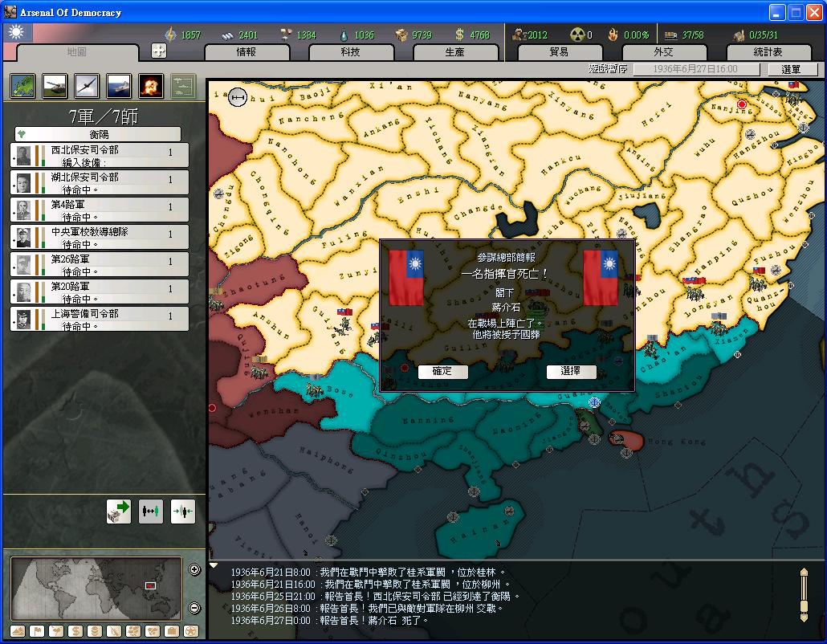Open the 情報 intelligence tab
Screen dimensions: 827x644
click(246, 51)
